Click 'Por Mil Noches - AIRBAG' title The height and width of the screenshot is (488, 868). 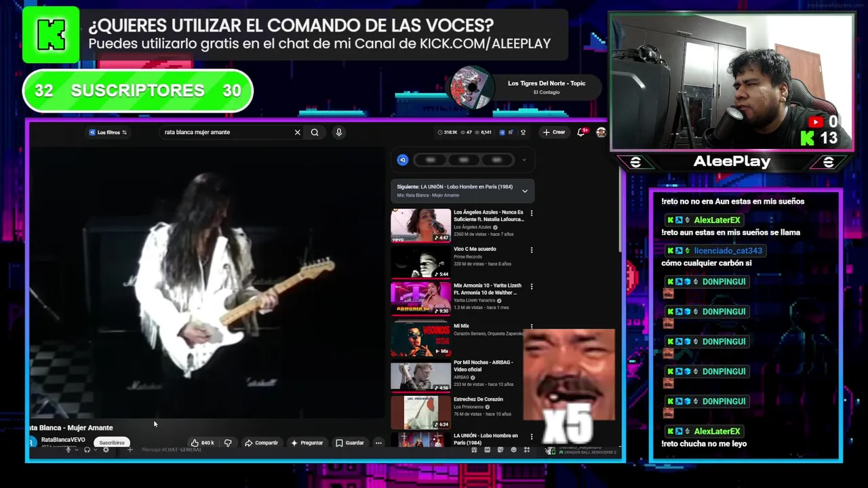(x=484, y=366)
